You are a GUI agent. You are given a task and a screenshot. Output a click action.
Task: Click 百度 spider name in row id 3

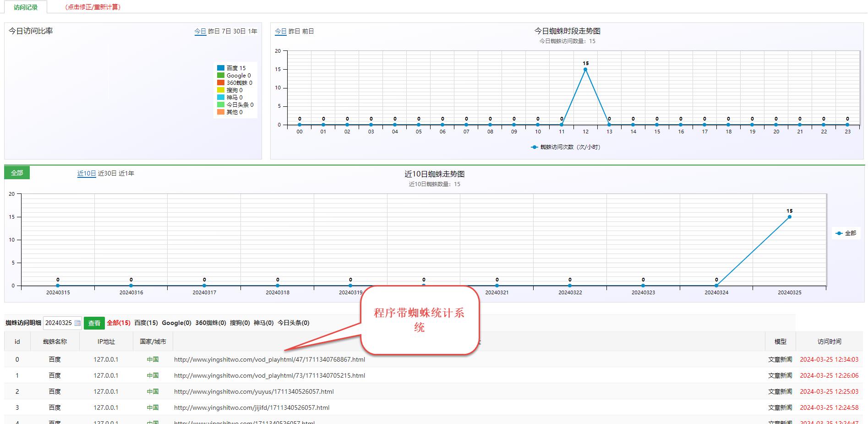click(x=55, y=407)
